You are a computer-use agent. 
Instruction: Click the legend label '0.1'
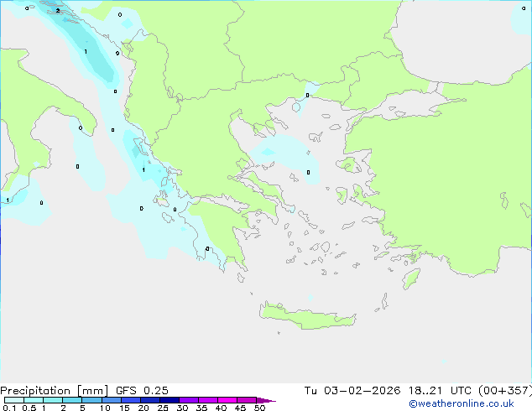tap(9, 408)
